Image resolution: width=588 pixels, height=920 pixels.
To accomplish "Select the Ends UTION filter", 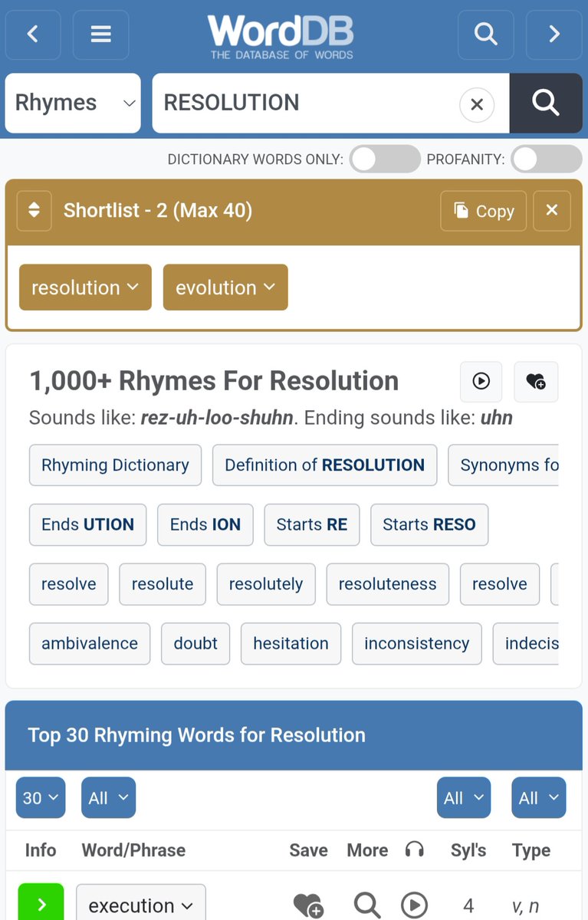I will click(x=88, y=524).
